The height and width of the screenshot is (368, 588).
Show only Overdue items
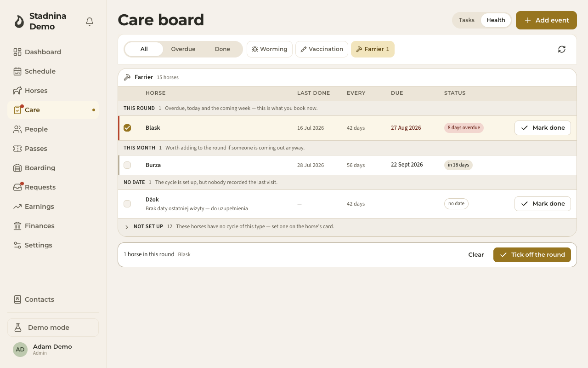pyautogui.click(x=183, y=49)
